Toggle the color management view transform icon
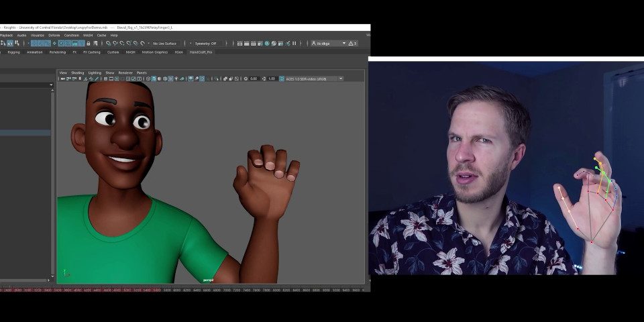Viewport: 644px width, 322px height. click(x=282, y=78)
